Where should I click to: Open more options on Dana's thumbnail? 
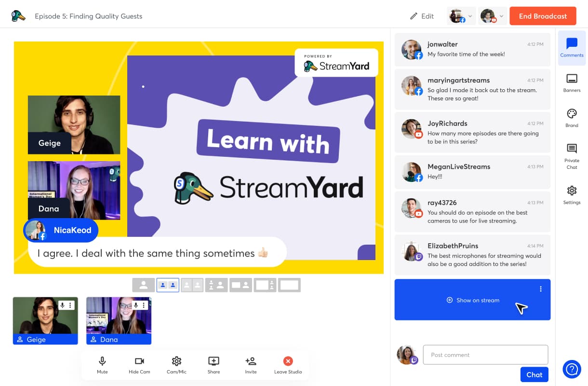click(x=144, y=305)
